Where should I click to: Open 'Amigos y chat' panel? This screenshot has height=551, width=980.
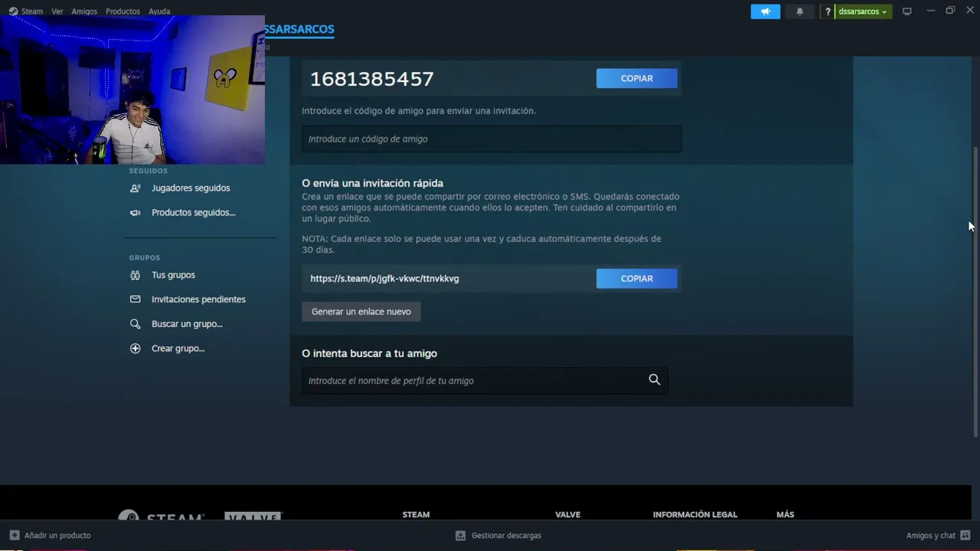tap(938, 536)
